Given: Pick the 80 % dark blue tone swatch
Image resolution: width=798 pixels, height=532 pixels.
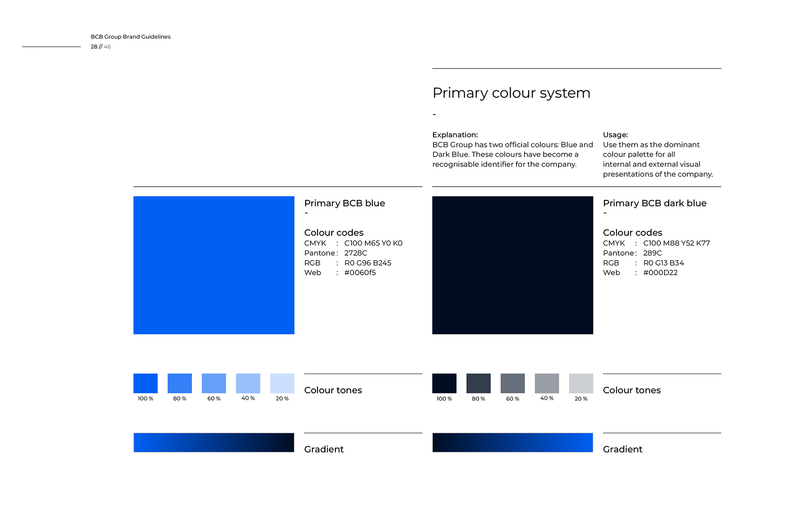Looking at the screenshot, I should pos(478,383).
